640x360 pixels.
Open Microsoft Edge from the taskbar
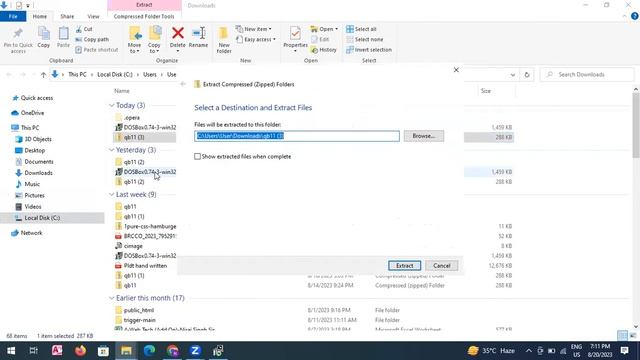click(149, 351)
